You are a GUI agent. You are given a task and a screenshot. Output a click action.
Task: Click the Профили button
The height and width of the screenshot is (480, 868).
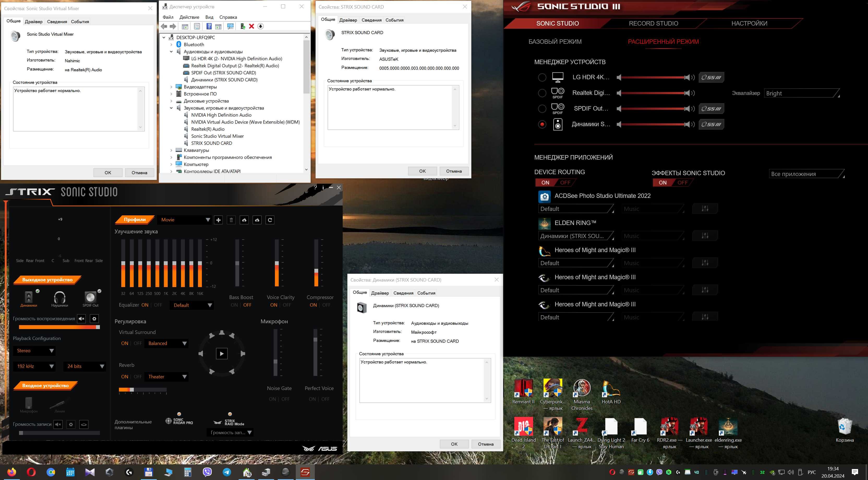point(135,220)
